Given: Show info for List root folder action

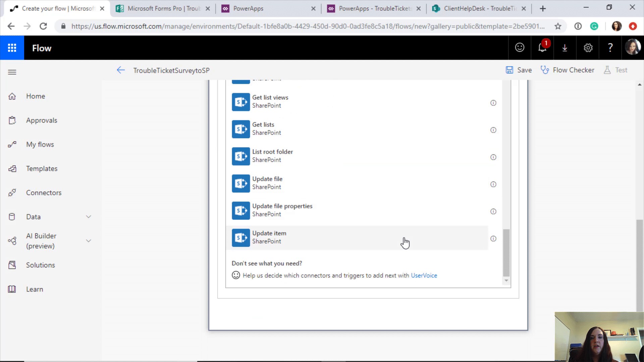Looking at the screenshot, I should [x=493, y=157].
